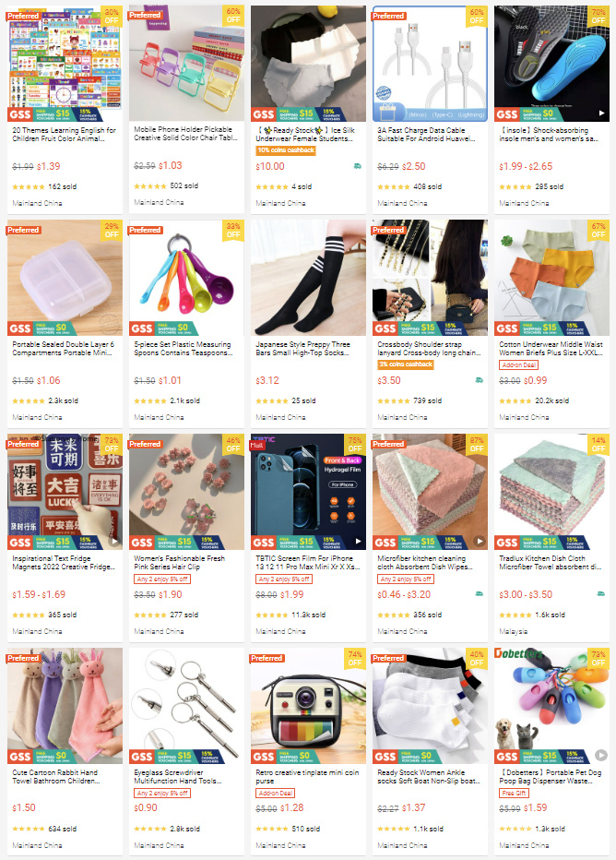Open the eyeglass screwdriver product image
Screen dimensions: 616x860
pyautogui.click(x=187, y=706)
